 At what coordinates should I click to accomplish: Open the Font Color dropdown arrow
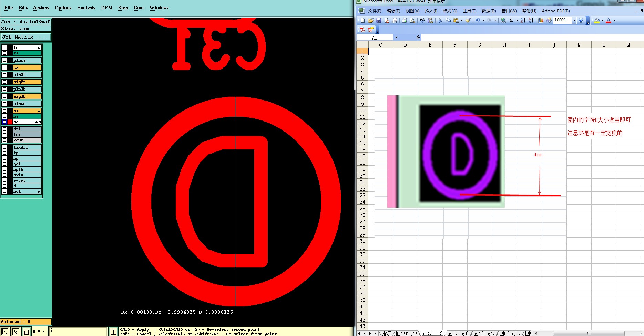pos(614,20)
